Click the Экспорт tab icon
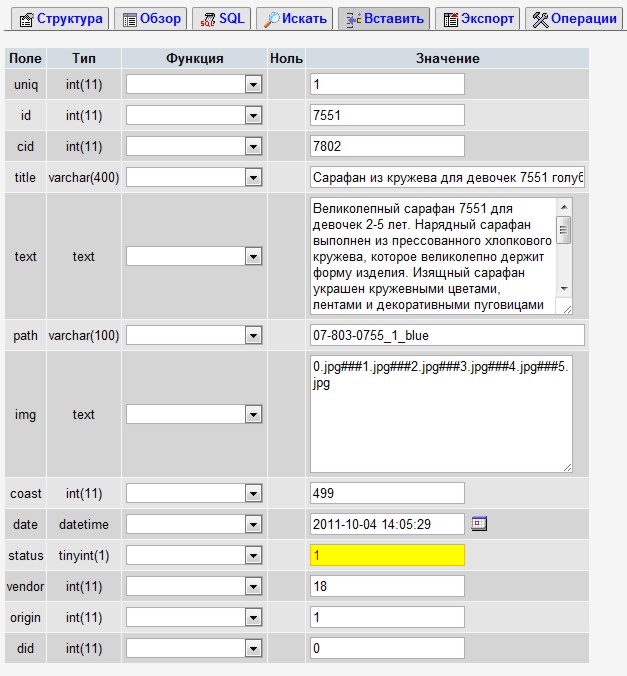This screenshot has height=676, width=627. (450, 19)
